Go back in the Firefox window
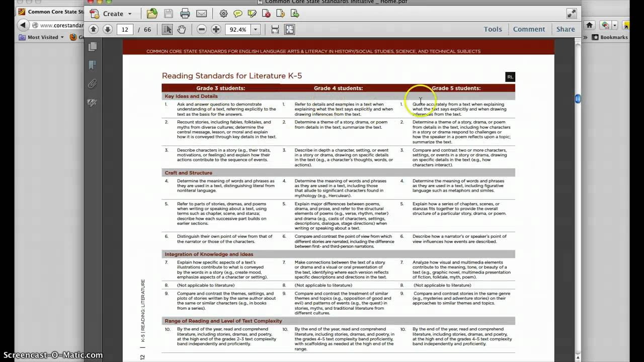The width and height of the screenshot is (644, 362). pyautogui.click(x=23, y=25)
